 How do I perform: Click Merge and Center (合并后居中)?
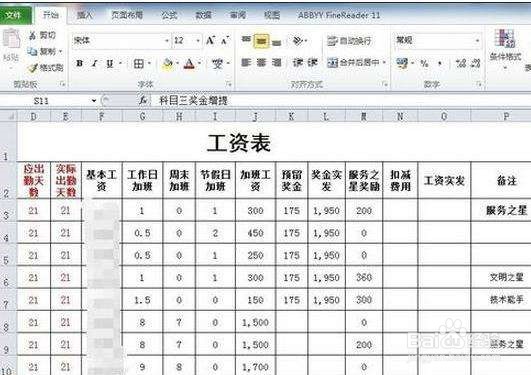pyautogui.click(x=353, y=63)
